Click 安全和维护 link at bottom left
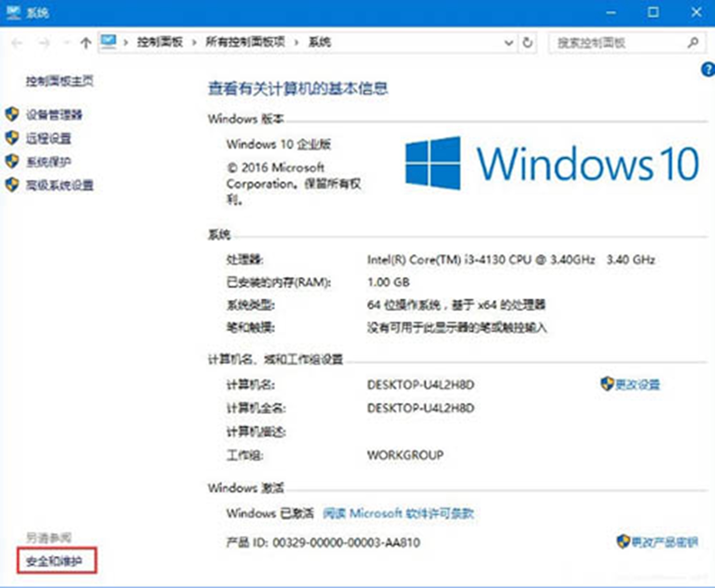 54,561
